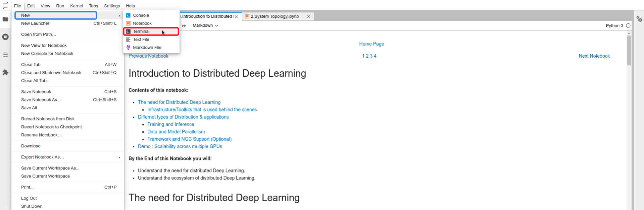Click the Python 3 kernel status circle

[x=628, y=25]
